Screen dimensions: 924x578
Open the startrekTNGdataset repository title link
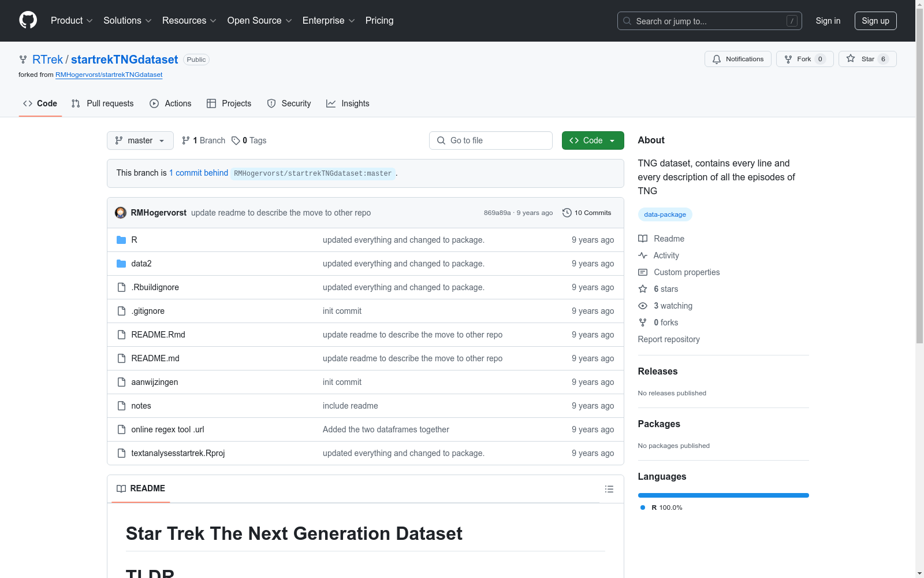coord(124,60)
